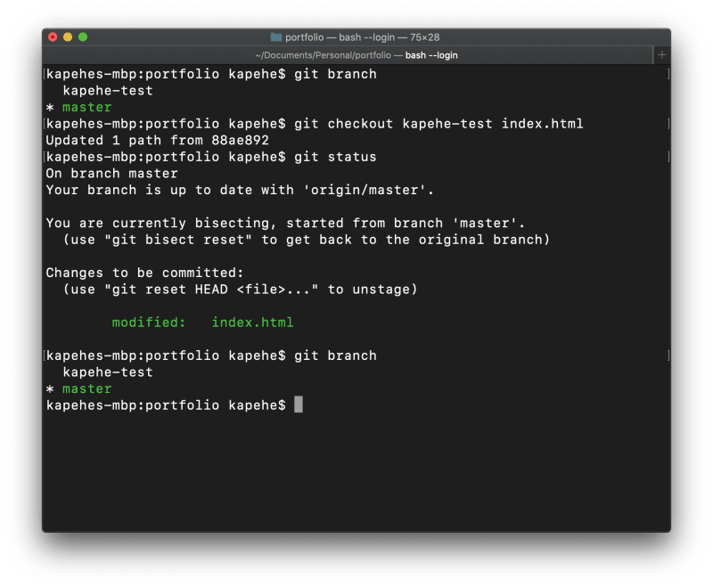Click the window title 'portfolio — bash --login'
The height and width of the screenshot is (588, 713).
tap(362, 37)
